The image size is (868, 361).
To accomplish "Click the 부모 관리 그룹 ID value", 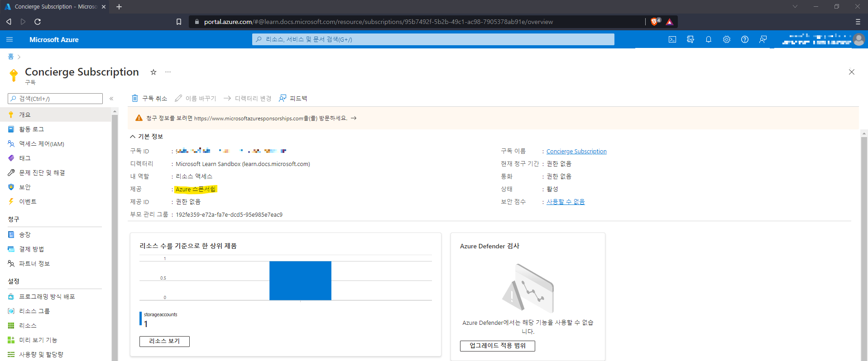I will (229, 215).
